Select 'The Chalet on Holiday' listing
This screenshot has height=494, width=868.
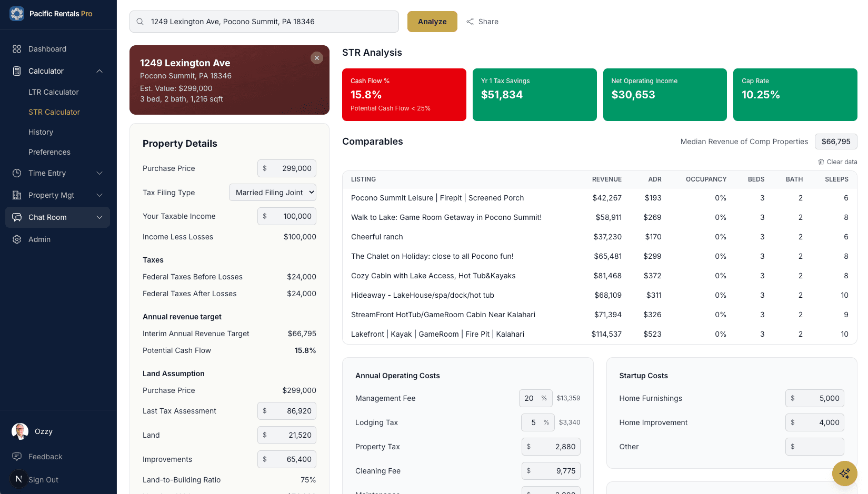click(600, 256)
